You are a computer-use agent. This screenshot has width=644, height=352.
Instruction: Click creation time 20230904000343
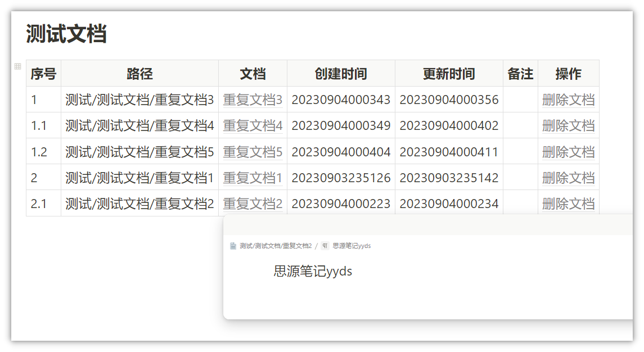(341, 100)
